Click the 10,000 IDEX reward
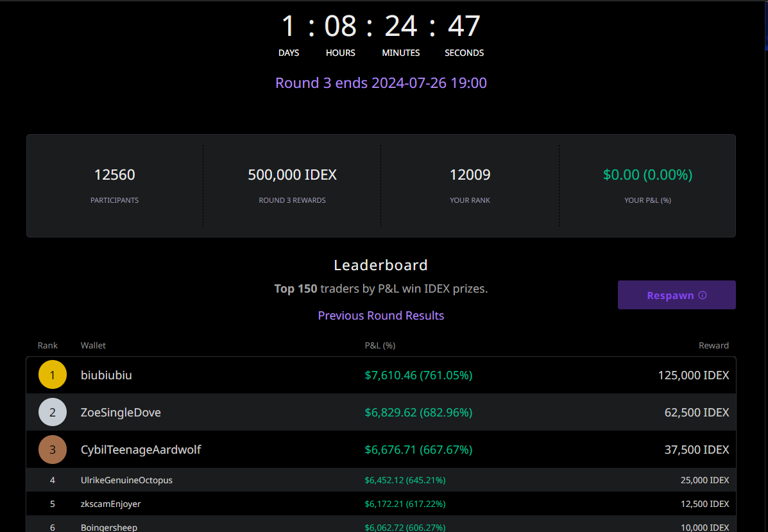 tap(705, 527)
